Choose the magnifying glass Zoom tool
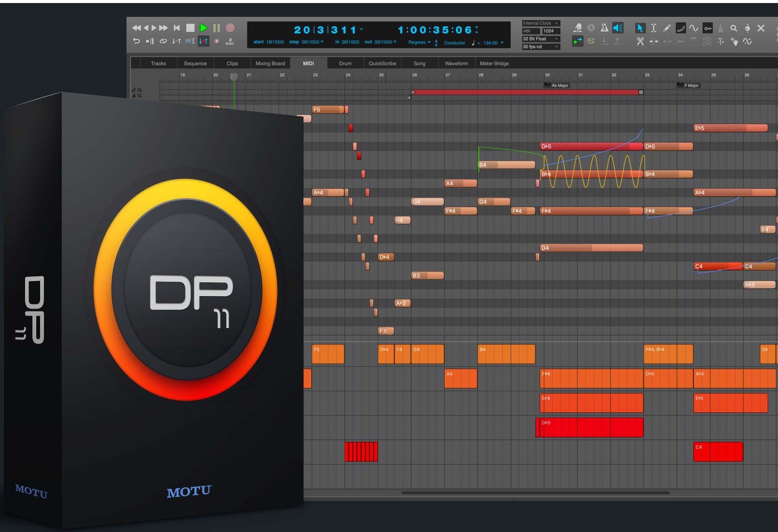 click(x=734, y=28)
